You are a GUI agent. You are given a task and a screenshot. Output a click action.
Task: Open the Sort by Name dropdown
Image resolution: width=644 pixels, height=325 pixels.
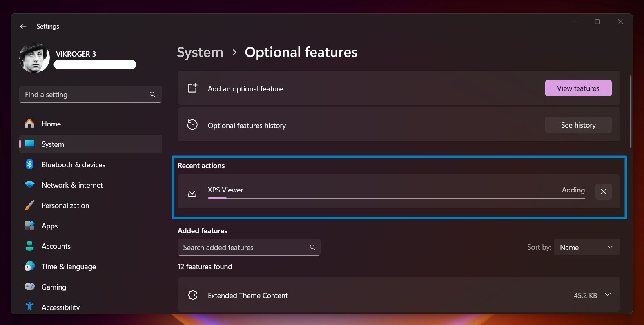point(587,248)
